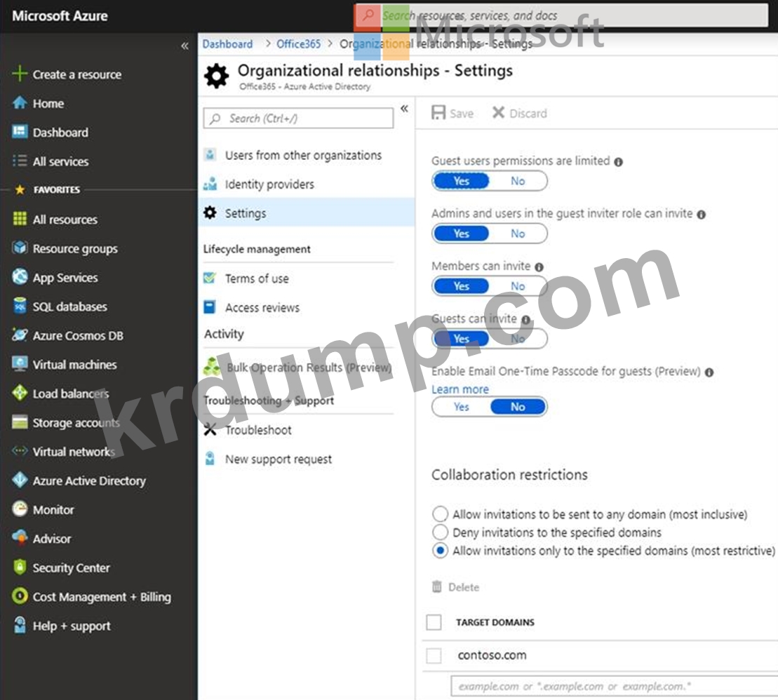The image size is (778, 700).
Task: Click the Learn more link
Action: pyautogui.click(x=460, y=389)
